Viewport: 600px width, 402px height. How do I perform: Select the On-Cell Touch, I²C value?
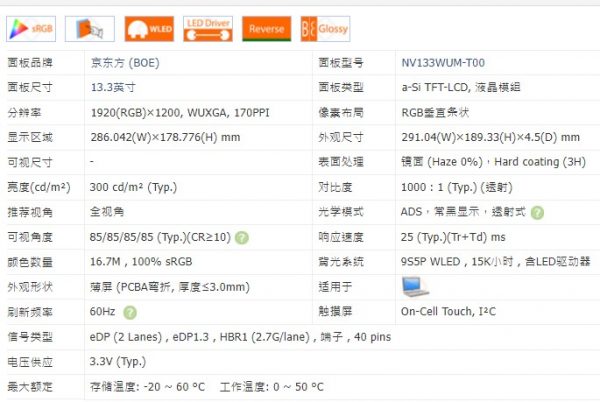pyautogui.click(x=448, y=311)
